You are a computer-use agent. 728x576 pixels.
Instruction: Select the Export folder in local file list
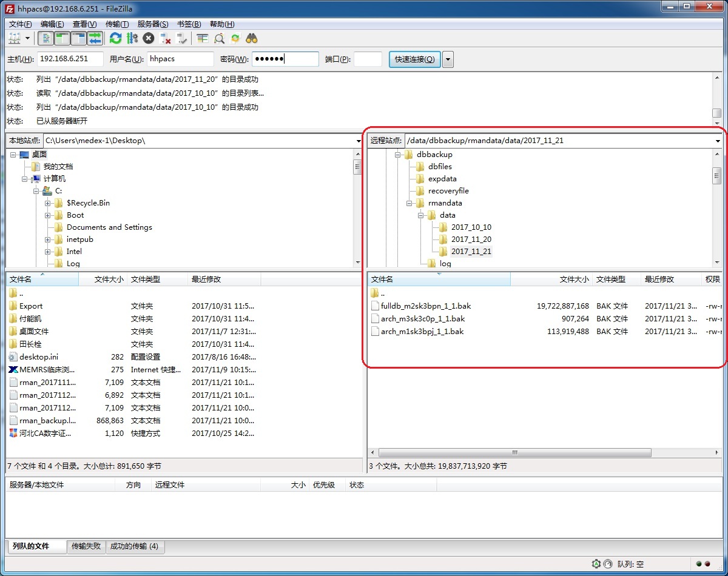(31, 306)
